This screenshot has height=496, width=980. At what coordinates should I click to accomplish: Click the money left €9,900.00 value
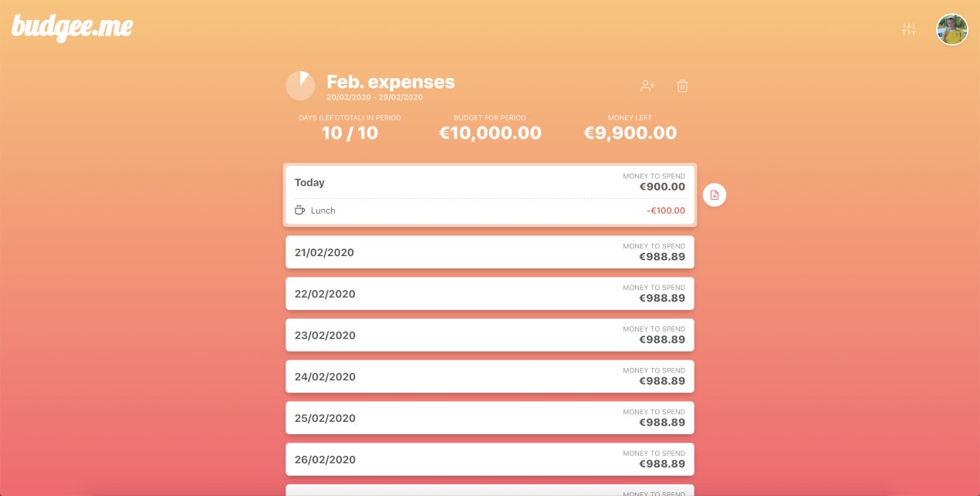point(630,133)
